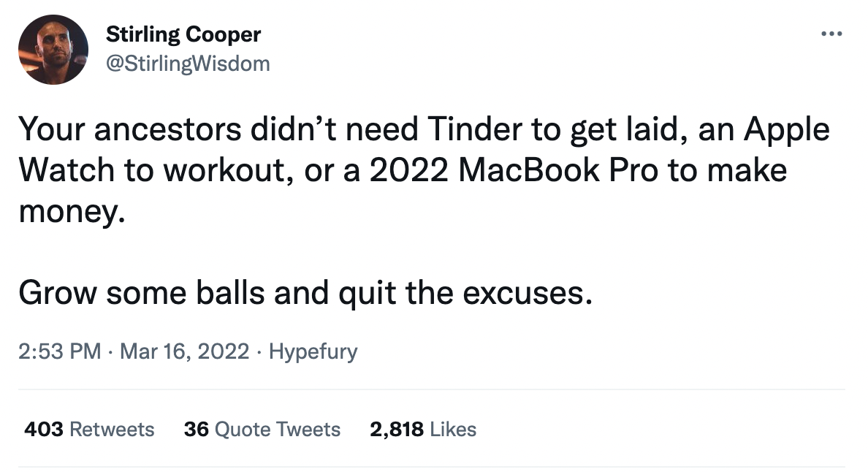
Task: Open the Quote Tweets label link
Action: point(278,429)
